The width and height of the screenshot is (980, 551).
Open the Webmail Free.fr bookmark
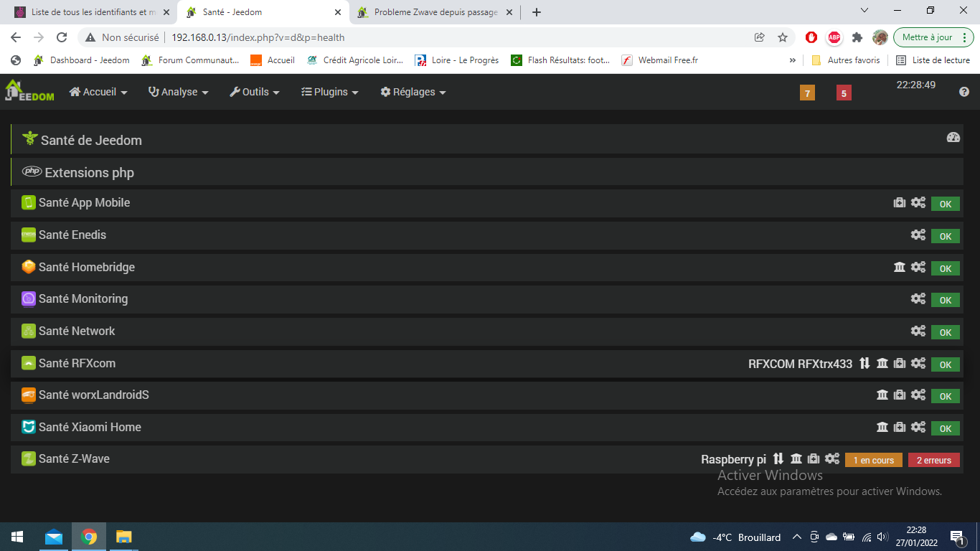click(660, 60)
